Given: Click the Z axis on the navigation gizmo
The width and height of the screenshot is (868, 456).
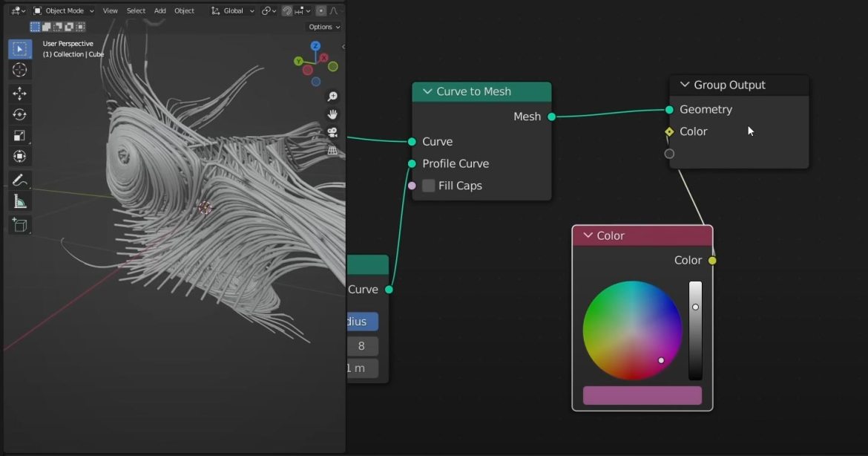Looking at the screenshot, I should tap(315, 45).
